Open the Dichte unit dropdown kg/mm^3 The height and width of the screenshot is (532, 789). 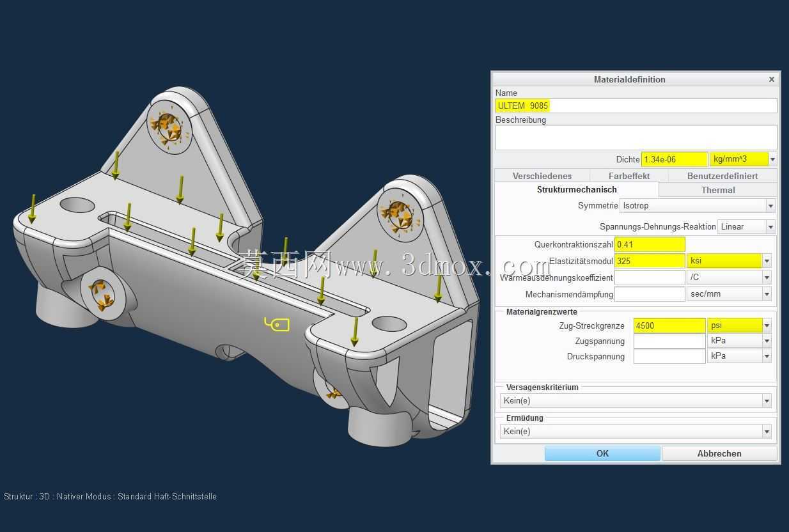tap(743, 159)
